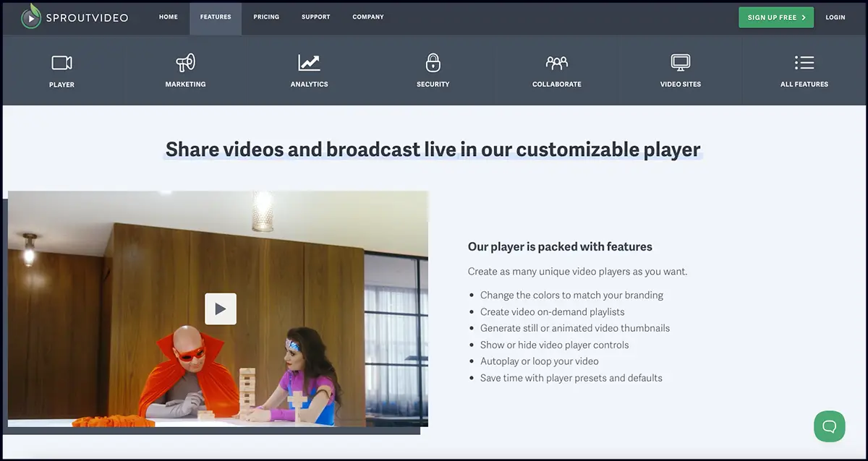Click the All Features list icon
The image size is (868, 461).
pyautogui.click(x=804, y=63)
